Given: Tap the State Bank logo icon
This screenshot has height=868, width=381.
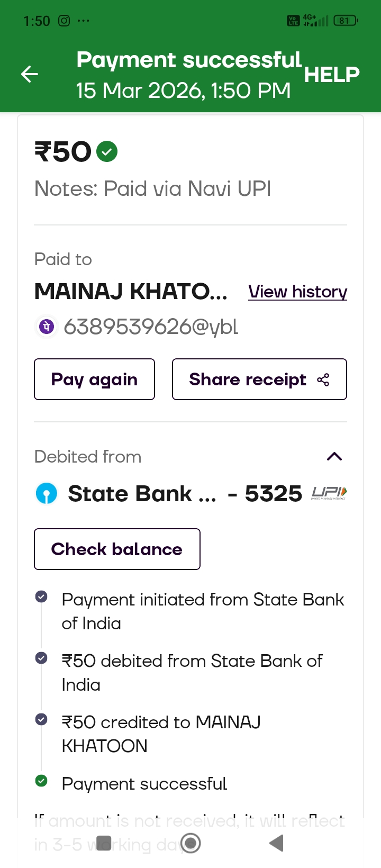Looking at the screenshot, I should pyautogui.click(x=46, y=494).
